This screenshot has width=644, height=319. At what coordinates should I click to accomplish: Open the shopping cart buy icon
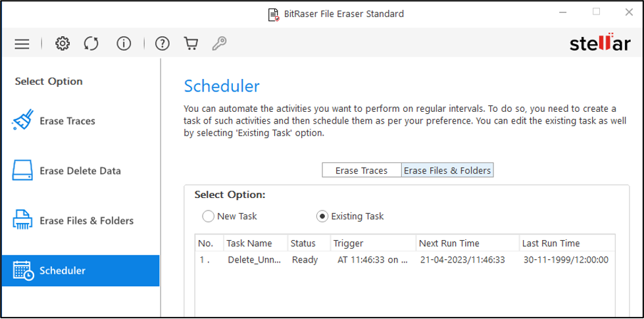pos(191,44)
